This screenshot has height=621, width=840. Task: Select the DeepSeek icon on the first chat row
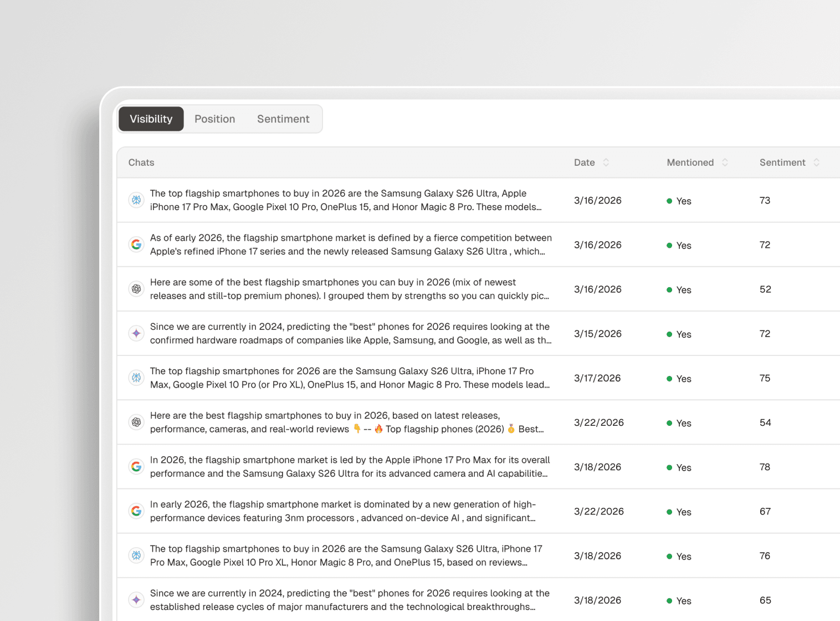(136, 200)
